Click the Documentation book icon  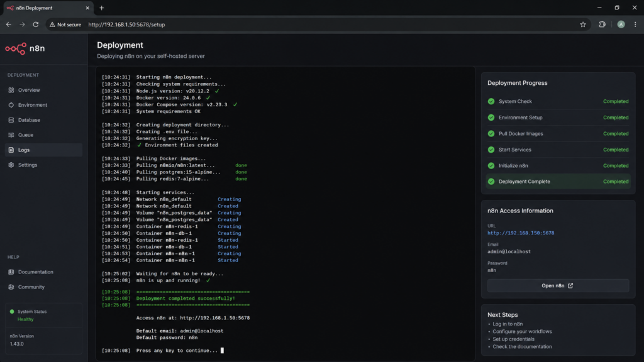pos(11,271)
